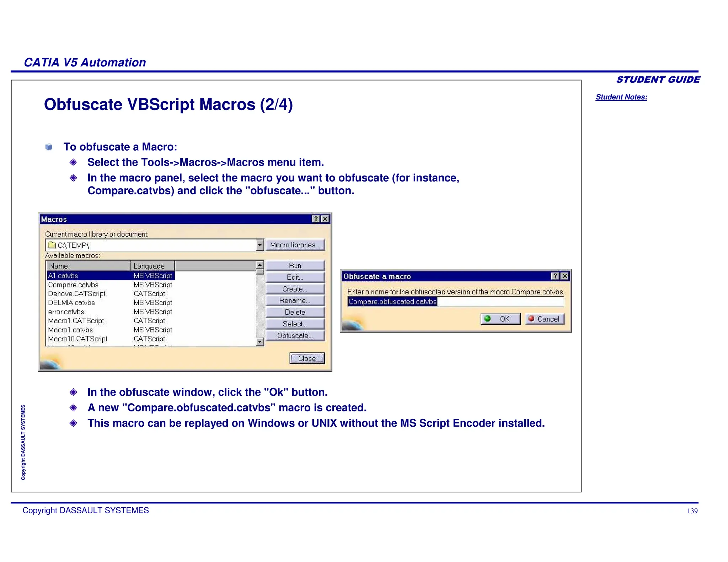This screenshot has height=562, width=728.
Task: Click the close X in Macros title bar
Action: coord(325,219)
